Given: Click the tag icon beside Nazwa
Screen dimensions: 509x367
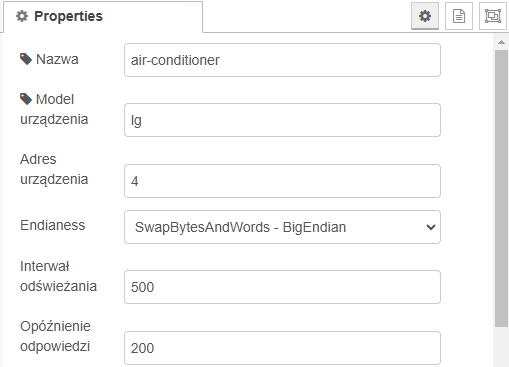Looking at the screenshot, I should (x=26, y=59).
